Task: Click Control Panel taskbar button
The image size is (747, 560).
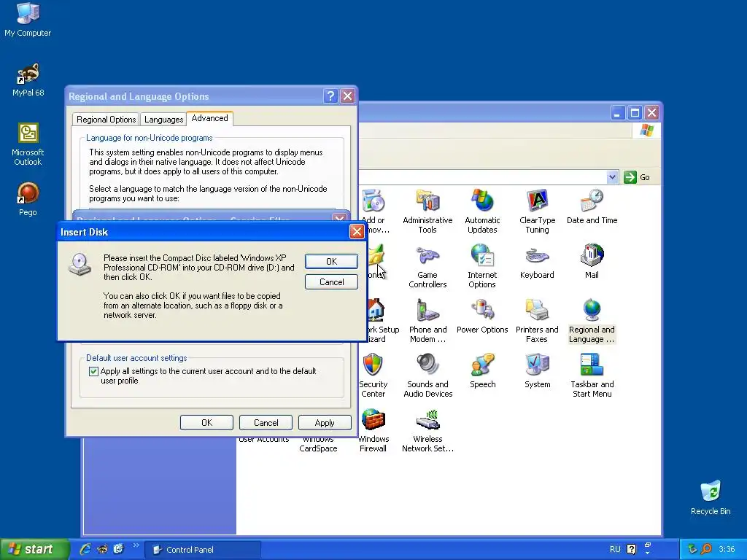Action: pos(203,550)
